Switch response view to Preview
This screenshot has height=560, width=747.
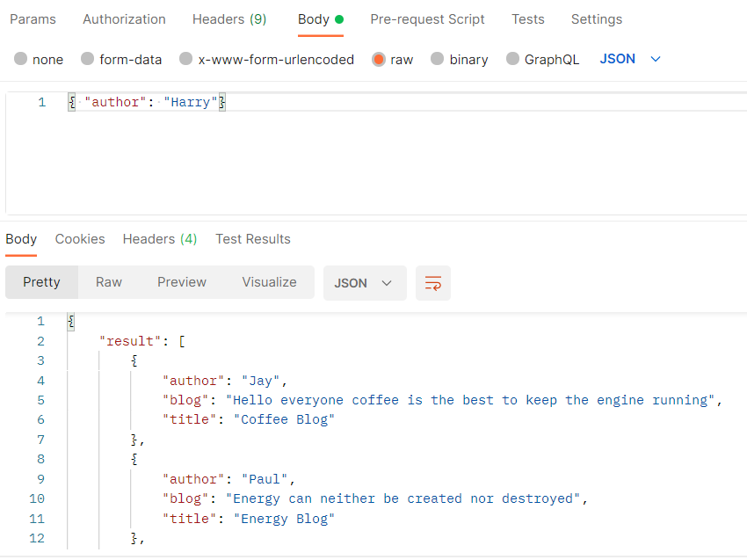coord(182,282)
